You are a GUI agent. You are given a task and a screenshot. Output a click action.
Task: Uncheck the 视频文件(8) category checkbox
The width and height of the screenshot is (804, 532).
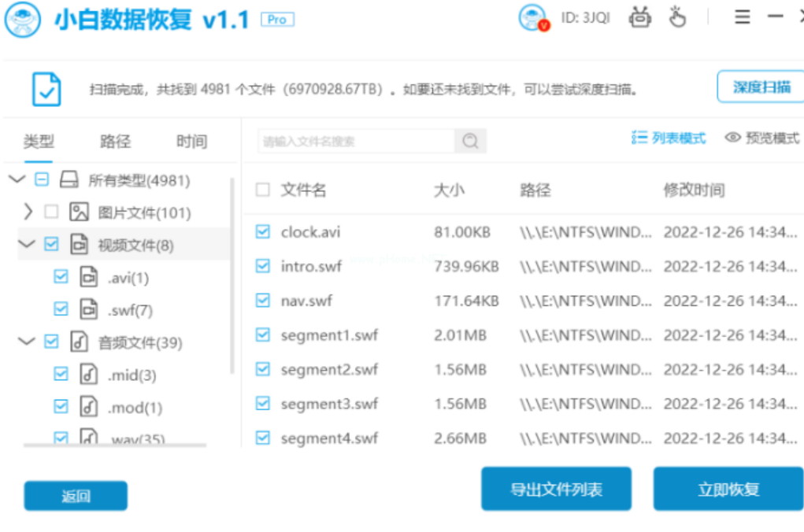coord(52,244)
